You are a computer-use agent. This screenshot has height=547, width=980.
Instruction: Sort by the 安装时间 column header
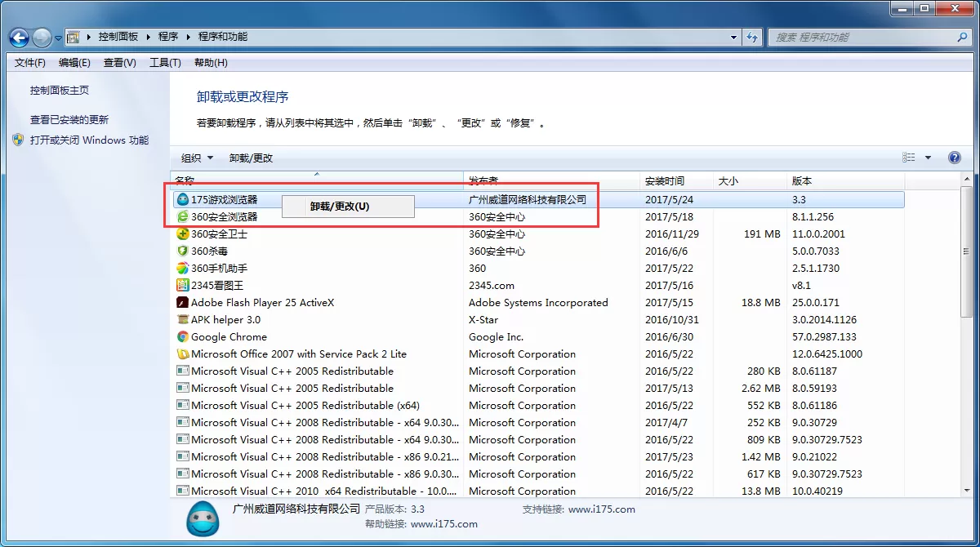(677, 180)
